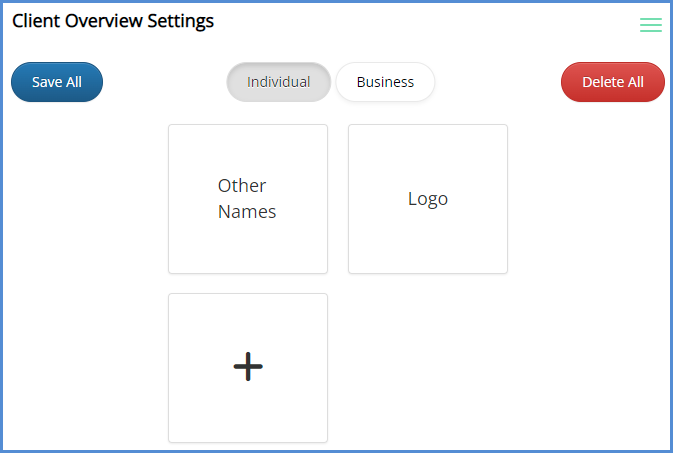
Task: Click the empty tile with plus sign
Action: (x=248, y=367)
